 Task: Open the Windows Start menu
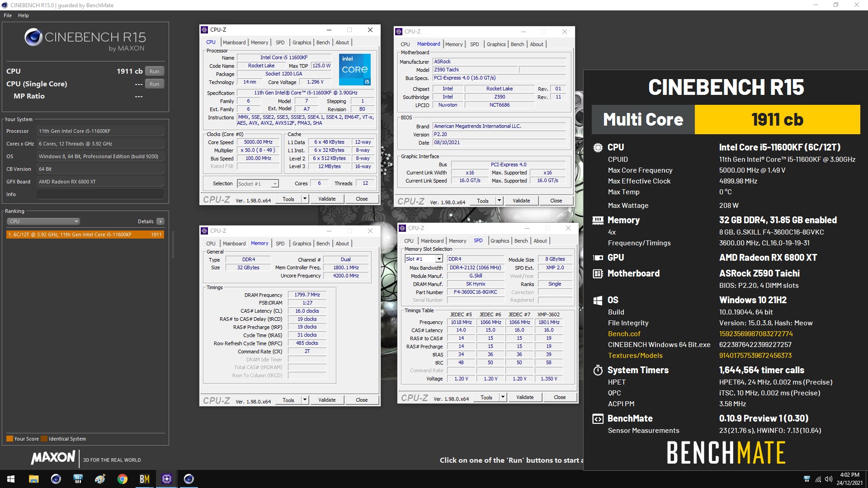[11, 479]
